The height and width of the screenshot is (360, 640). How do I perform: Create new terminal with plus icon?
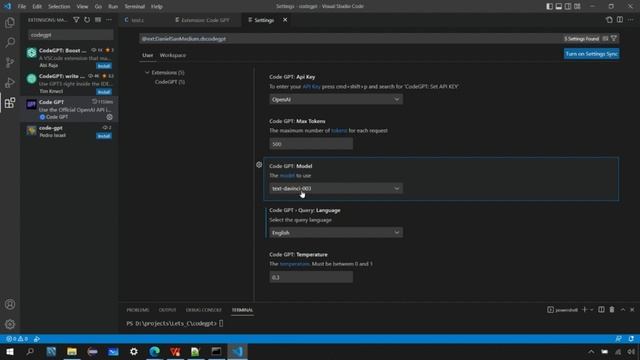[x=584, y=310]
